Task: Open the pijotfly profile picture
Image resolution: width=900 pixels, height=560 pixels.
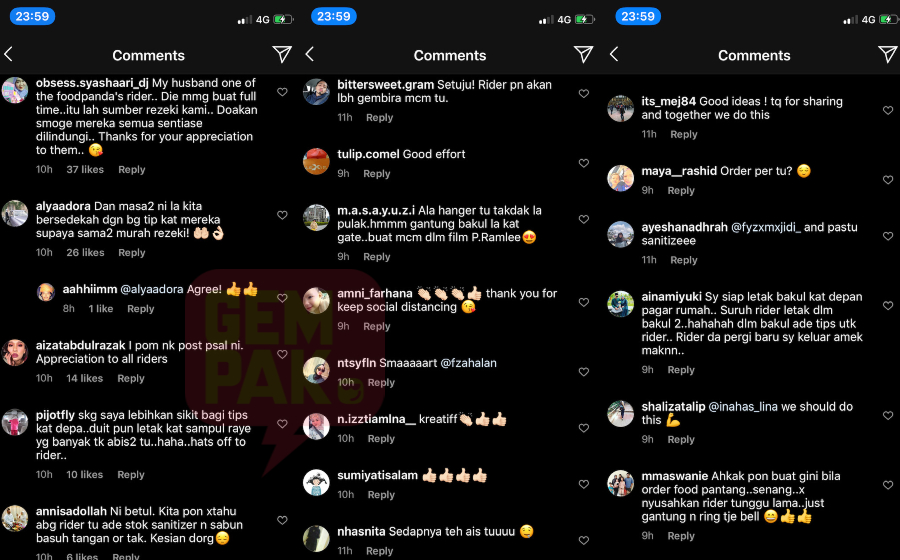Action: tap(15, 423)
